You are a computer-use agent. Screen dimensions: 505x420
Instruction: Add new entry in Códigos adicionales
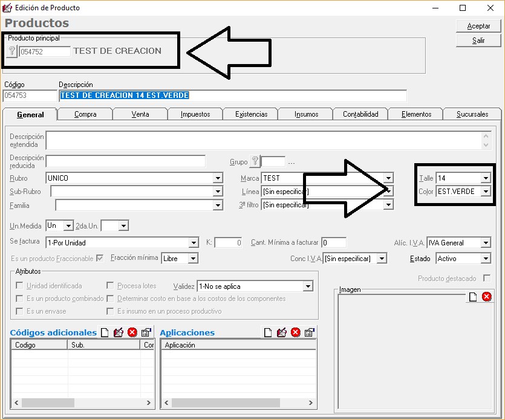(x=105, y=332)
